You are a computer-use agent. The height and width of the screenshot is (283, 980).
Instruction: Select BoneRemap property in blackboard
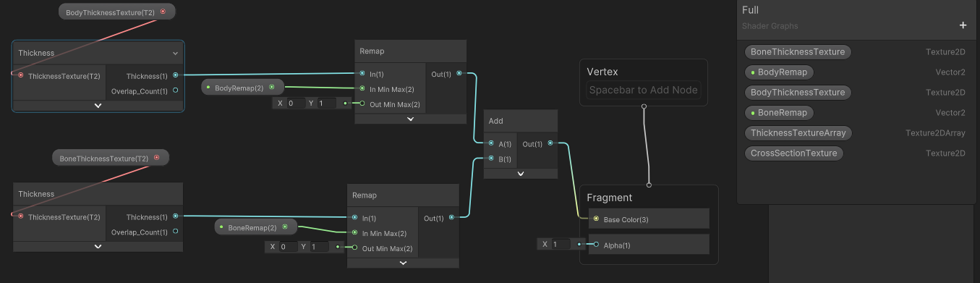[779, 113]
